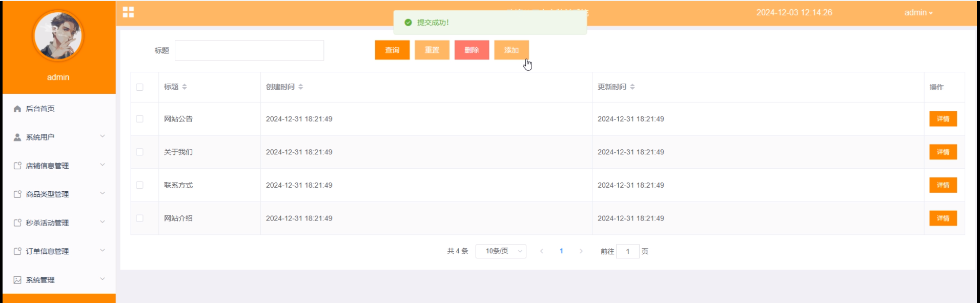Expand the 店铺信息管理 menu chevron
Image resolution: width=980 pixels, height=303 pixels.
(x=103, y=165)
